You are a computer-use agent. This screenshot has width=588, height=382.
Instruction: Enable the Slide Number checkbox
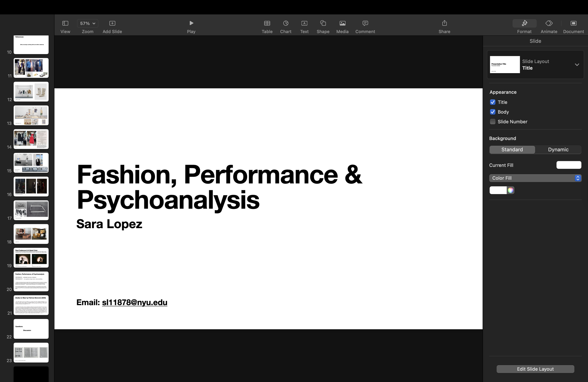493,122
